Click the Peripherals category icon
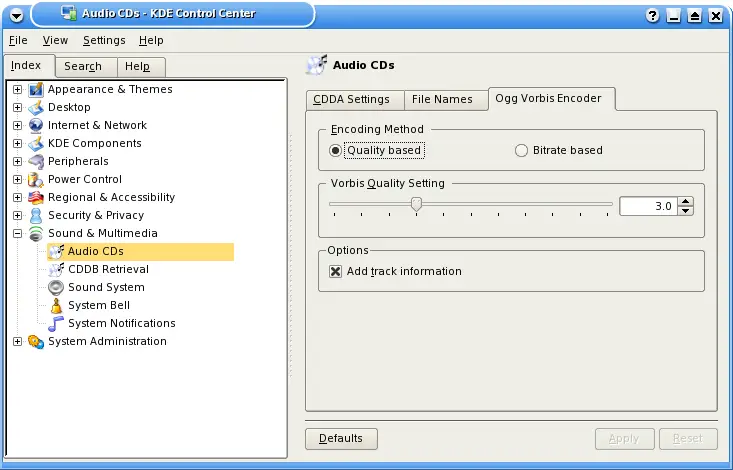 [36, 161]
